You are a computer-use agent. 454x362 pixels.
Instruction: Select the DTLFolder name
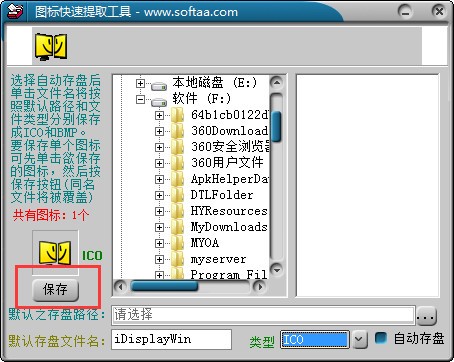point(222,195)
